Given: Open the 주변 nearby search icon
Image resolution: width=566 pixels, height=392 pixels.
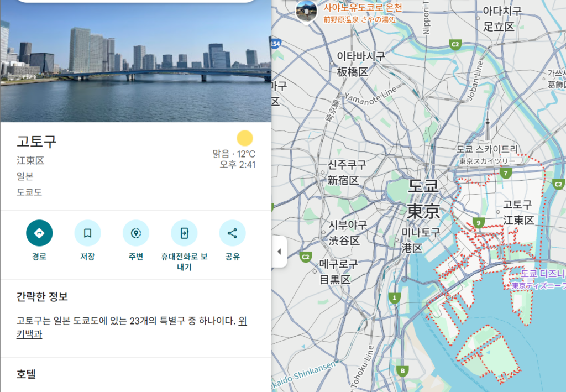Looking at the screenshot, I should coord(136,233).
